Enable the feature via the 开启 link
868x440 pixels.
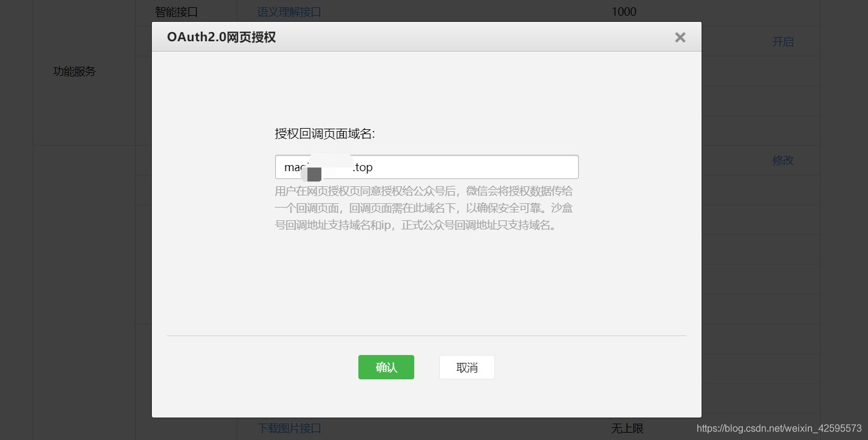(x=782, y=41)
